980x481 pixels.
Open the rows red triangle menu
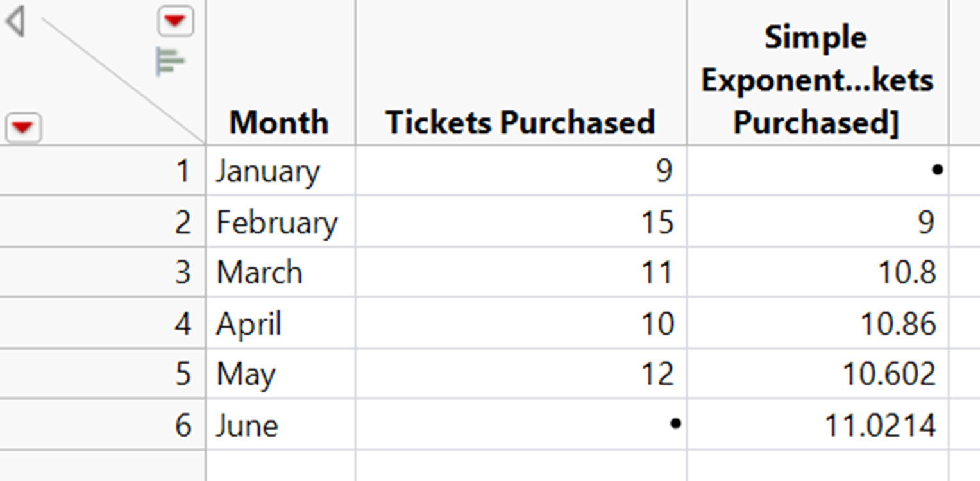(x=23, y=128)
